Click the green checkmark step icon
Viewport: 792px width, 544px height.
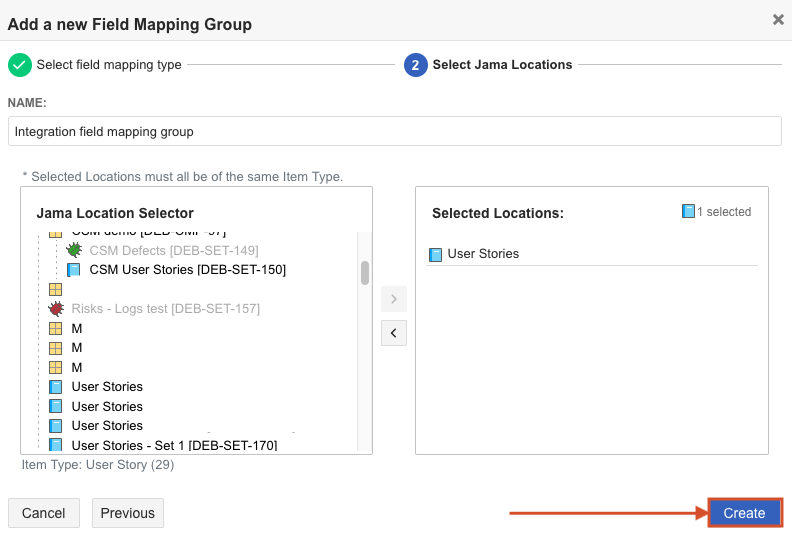pos(20,65)
